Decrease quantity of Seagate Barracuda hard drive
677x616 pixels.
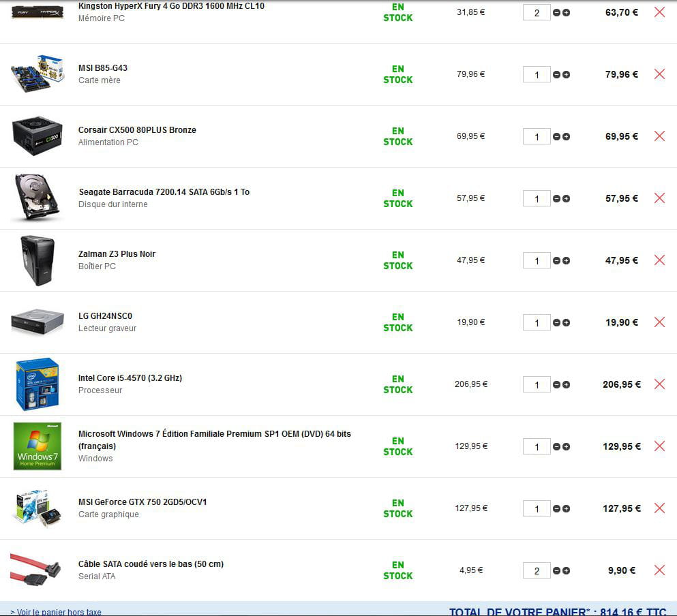[556, 198]
